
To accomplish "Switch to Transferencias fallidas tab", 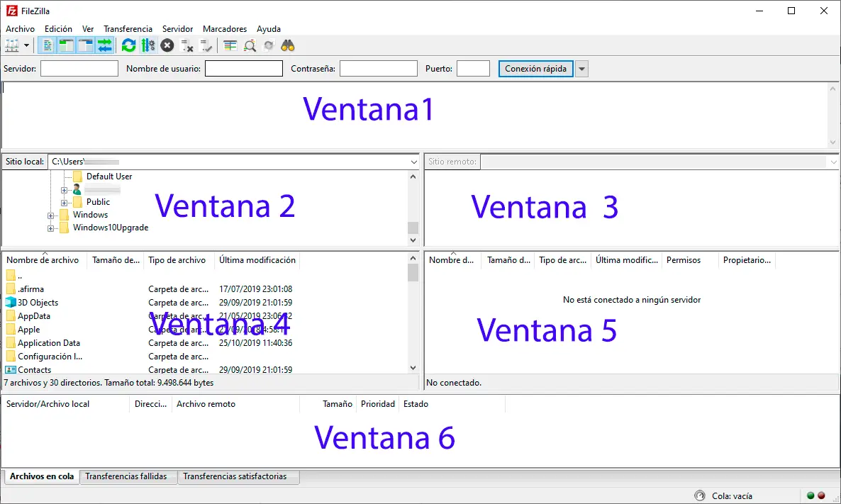I will tap(126, 476).
